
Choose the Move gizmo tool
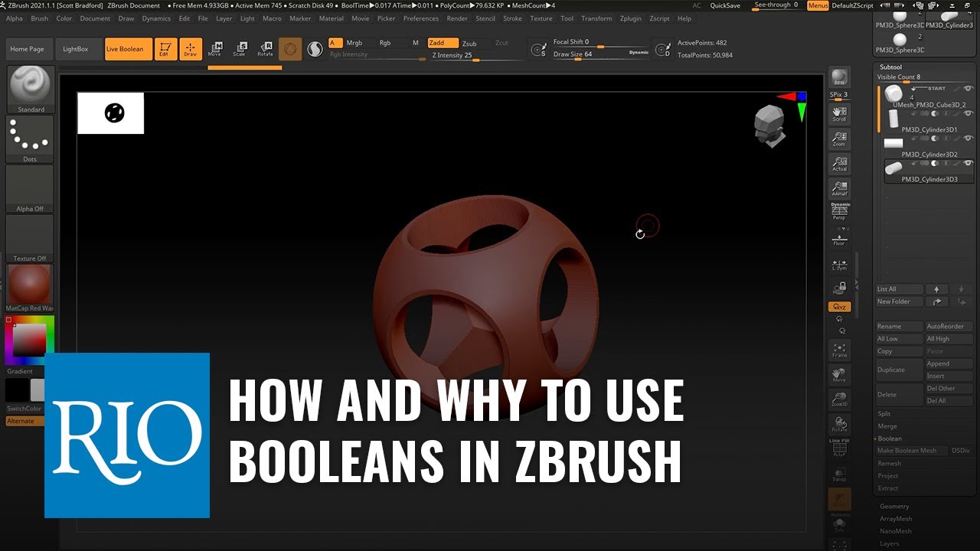point(214,49)
